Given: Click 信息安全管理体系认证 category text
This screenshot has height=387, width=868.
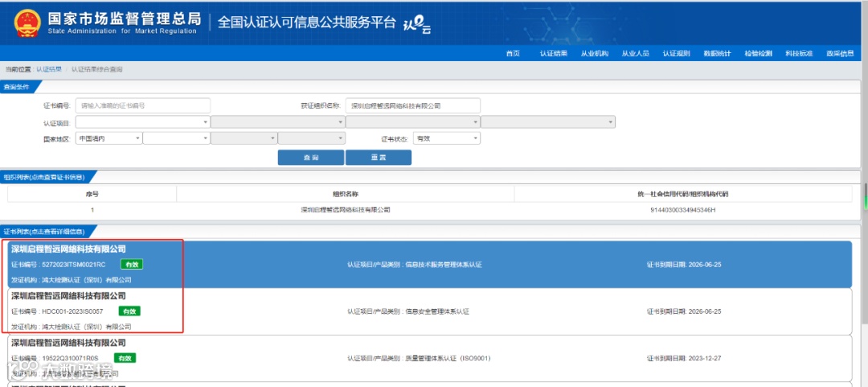Looking at the screenshot, I should [x=437, y=311].
